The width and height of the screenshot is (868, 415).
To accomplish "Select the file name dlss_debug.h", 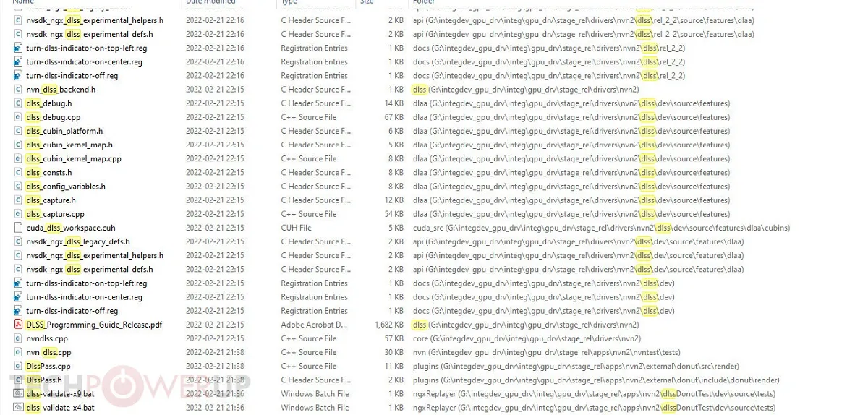I will [x=48, y=103].
